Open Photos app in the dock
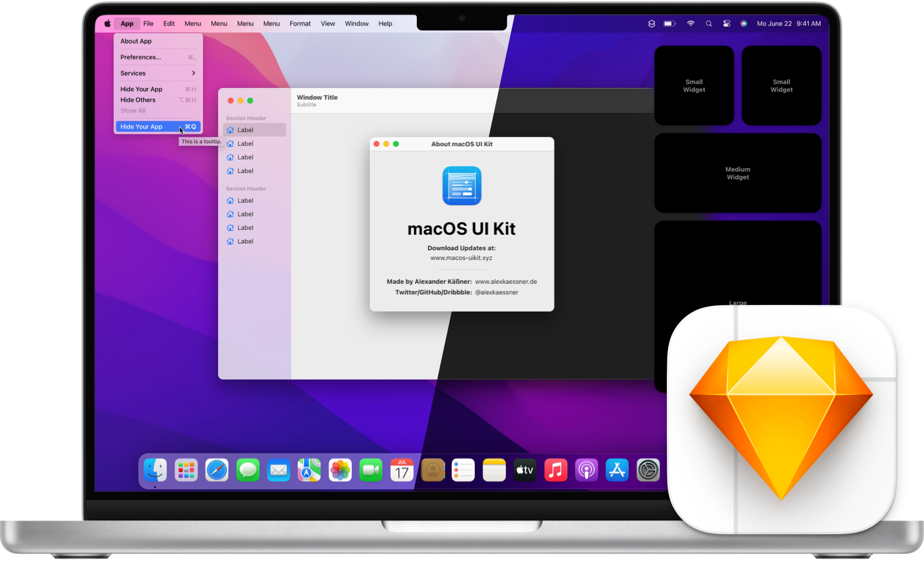The width and height of the screenshot is (924, 562). click(x=340, y=470)
